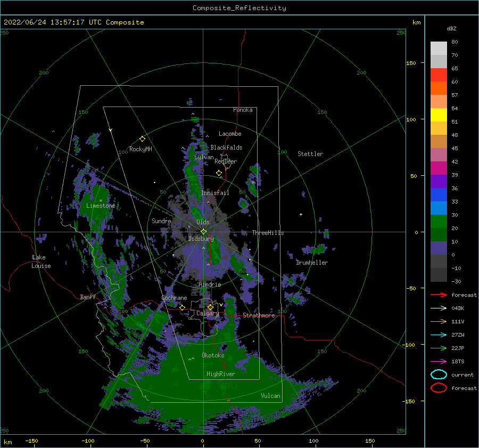Click the white 04DK arrow icon

(439, 308)
